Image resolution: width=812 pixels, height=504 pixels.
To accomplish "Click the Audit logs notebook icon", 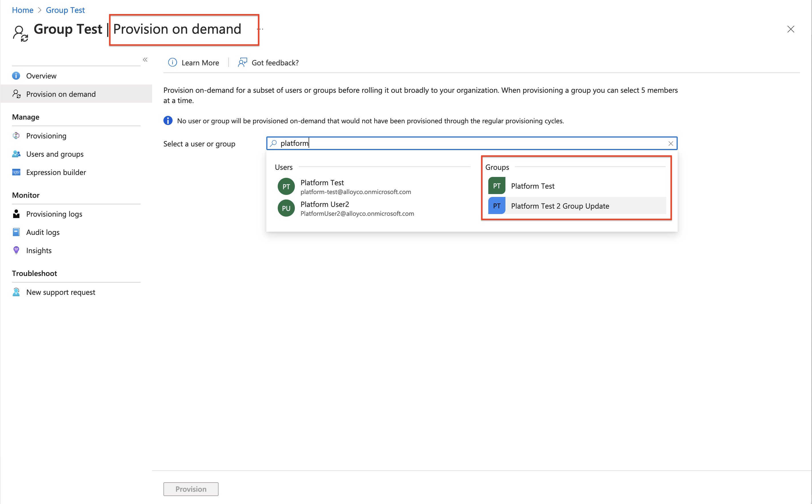I will (16, 232).
